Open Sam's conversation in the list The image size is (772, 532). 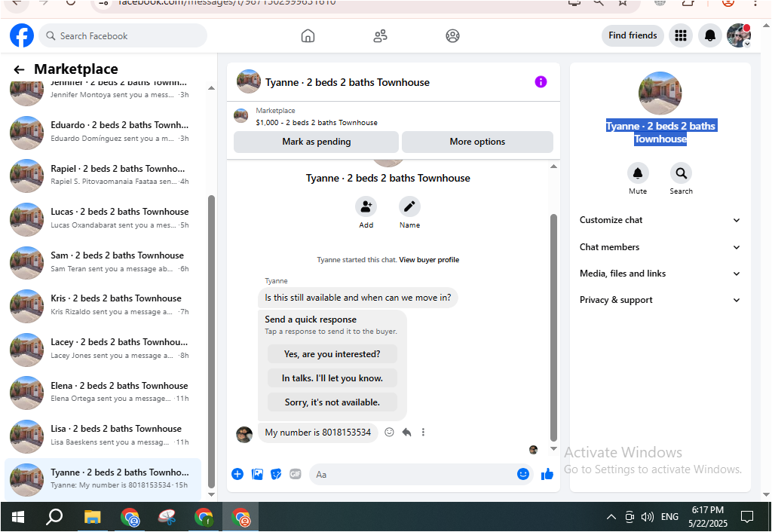(x=103, y=261)
